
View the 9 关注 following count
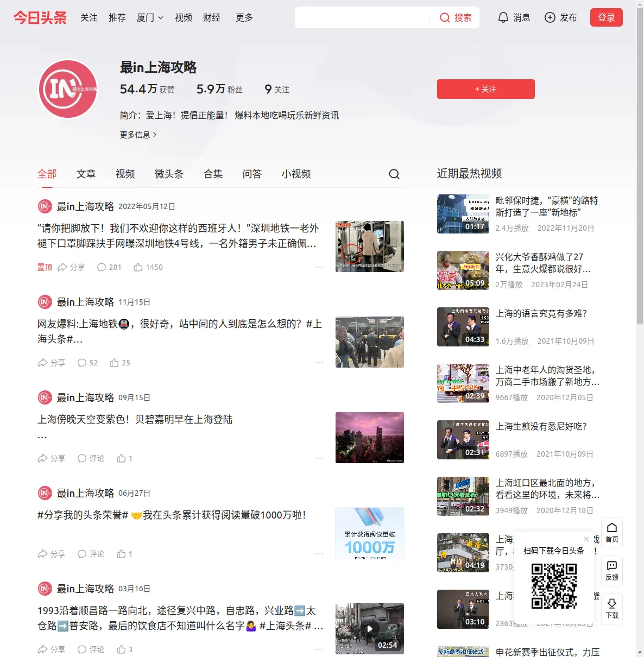pos(277,89)
